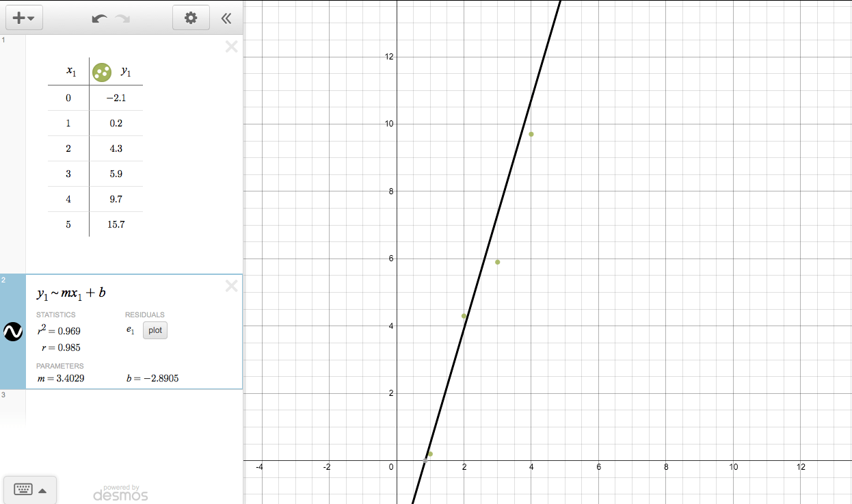Edit table cell with value 15.7
Screen dimensions: 852x504
[x=116, y=224]
